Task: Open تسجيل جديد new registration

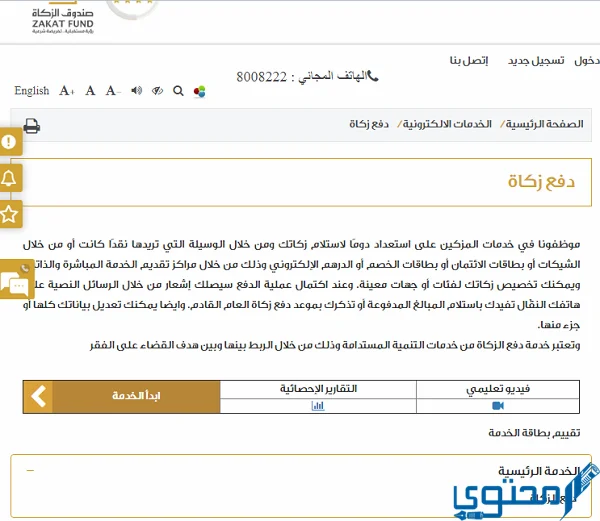Action: click(x=536, y=60)
